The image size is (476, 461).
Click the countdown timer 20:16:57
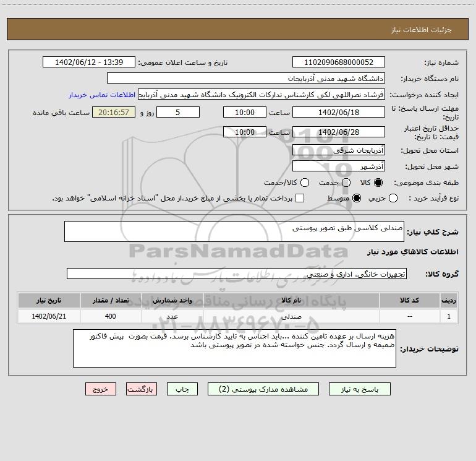tap(114, 112)
